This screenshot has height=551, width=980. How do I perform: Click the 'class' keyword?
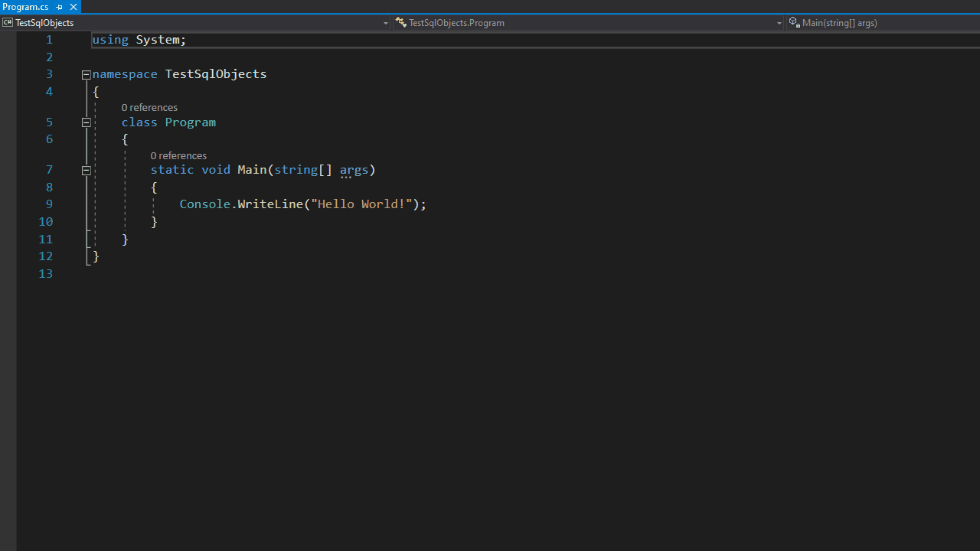pos(139,122)
